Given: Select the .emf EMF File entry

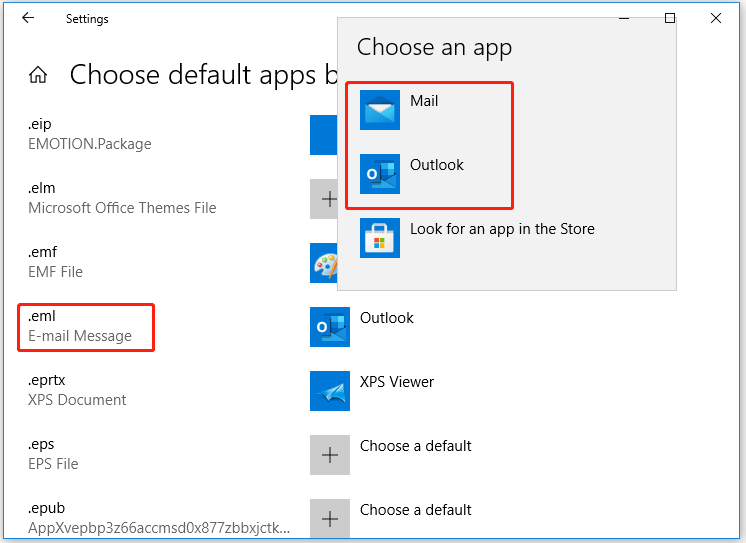Looking at the screenshot, I should pos(55,262).
